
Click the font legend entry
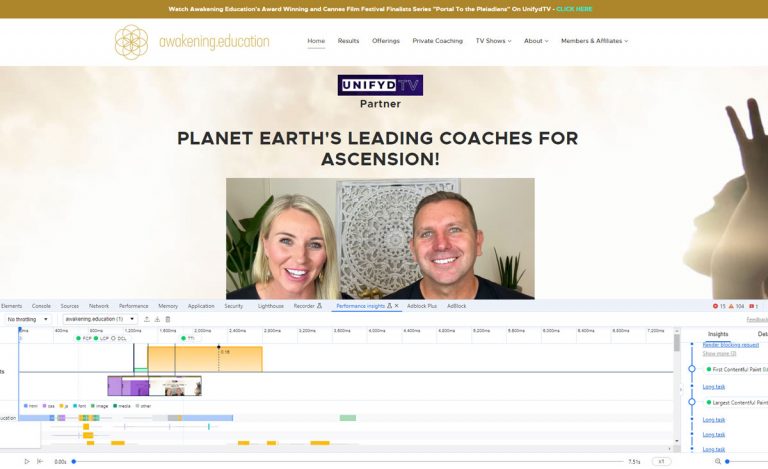click(79, 406)
